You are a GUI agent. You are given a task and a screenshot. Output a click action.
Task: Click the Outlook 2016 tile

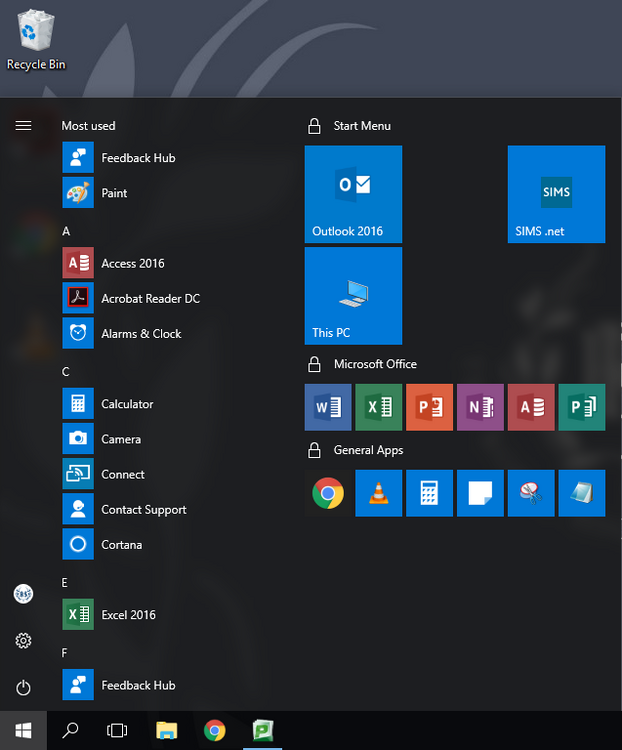353,194
